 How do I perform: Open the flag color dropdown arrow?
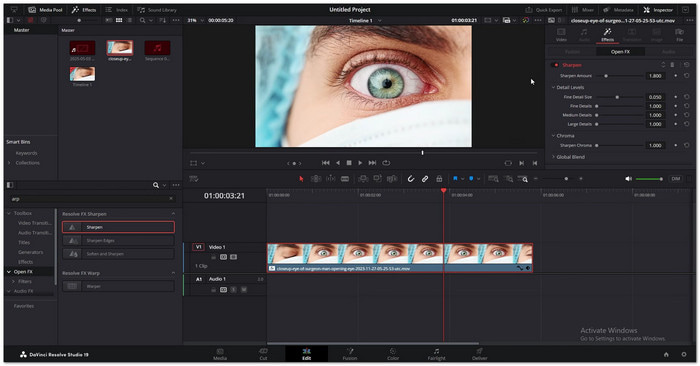click(x=462, y=179)
